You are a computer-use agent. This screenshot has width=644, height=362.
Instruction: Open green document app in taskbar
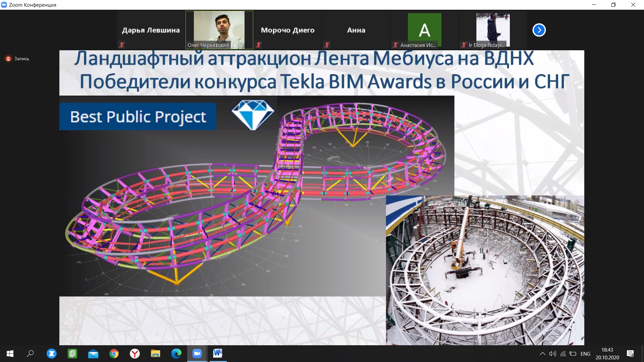click(72, 354)
